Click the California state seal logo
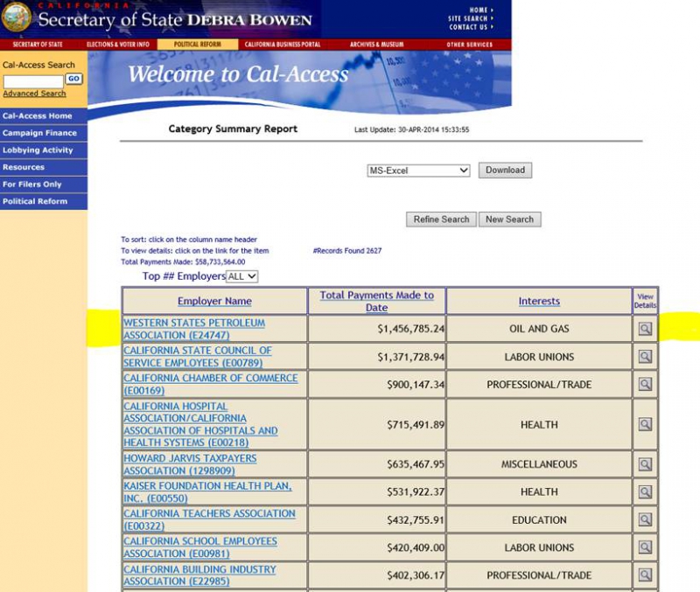The height and width of the screenshot is (592, 700). (x=17, y=18)
